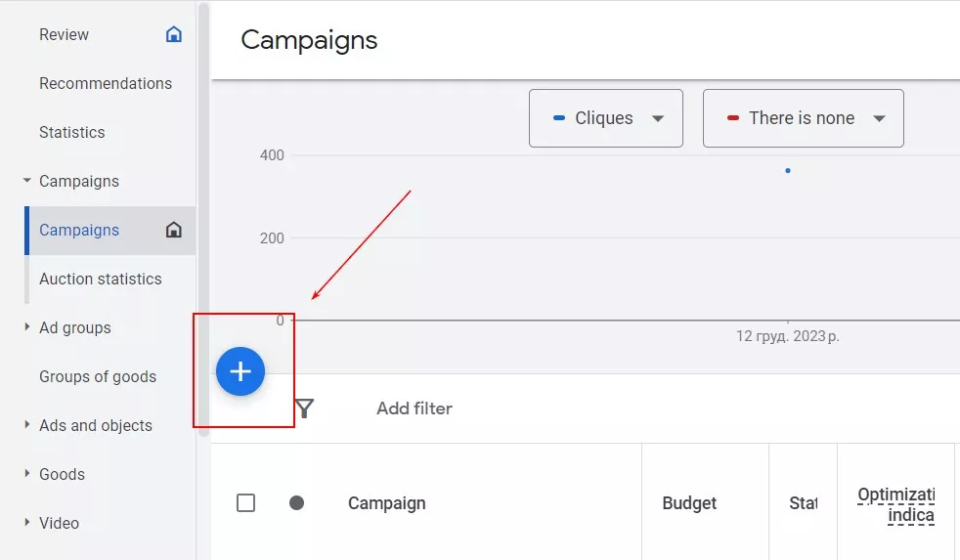The width and height of the screenshot is (960, 560).
Task: Click the home icon beside Review
Action: coord(174,34)
